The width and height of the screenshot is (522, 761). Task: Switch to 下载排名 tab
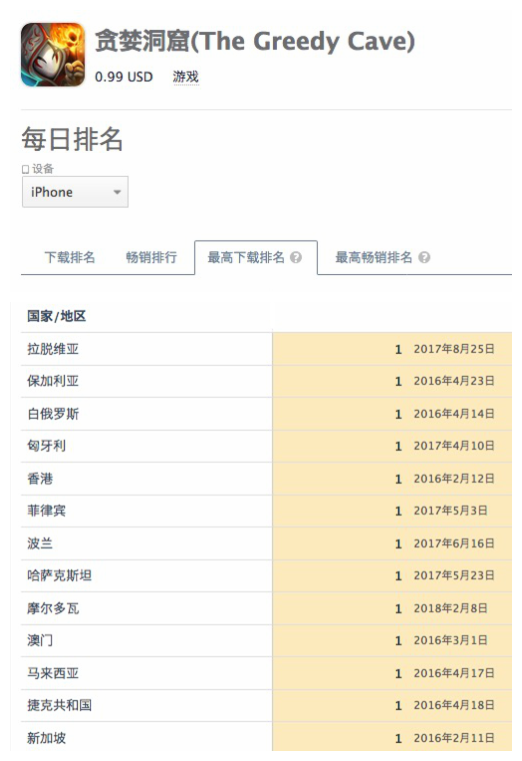(70, 257)
